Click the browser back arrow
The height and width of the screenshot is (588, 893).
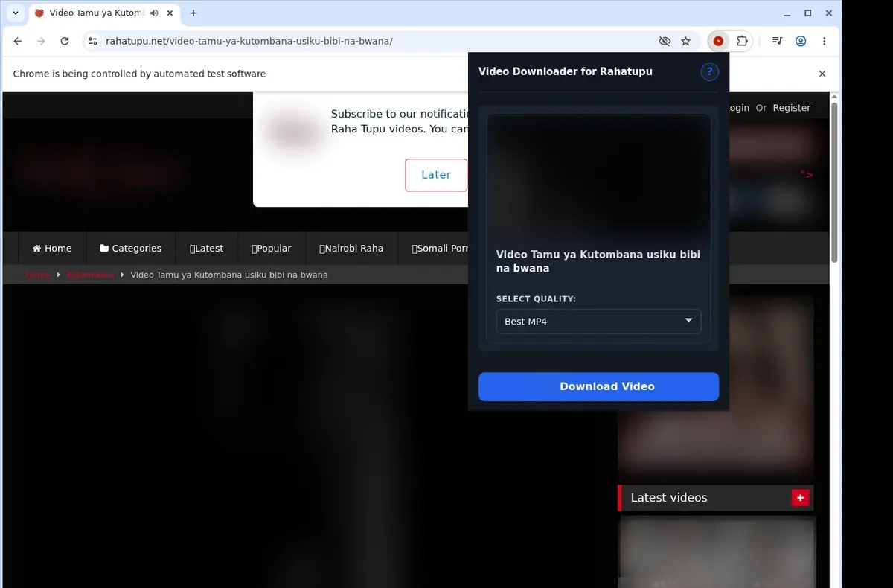[18, 42]
